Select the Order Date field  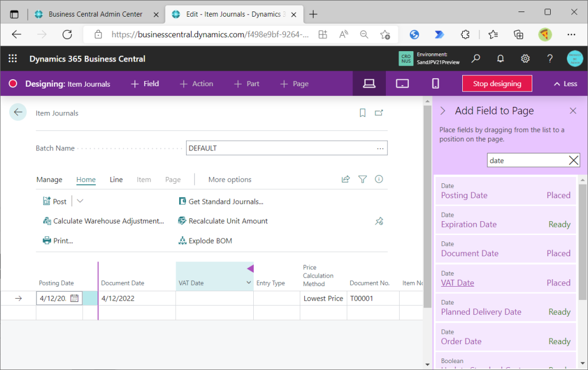(x=505, y=337)
